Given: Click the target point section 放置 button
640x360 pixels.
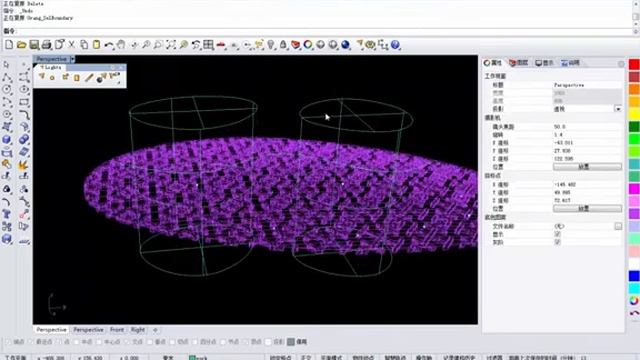Looking at the screenshot, I should (587, 209).
